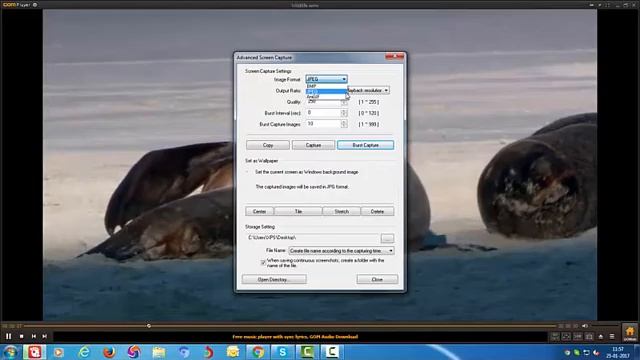Open the Windows Start menu
Viewport: 640px width, 360px height.
[x=10, y=352]
